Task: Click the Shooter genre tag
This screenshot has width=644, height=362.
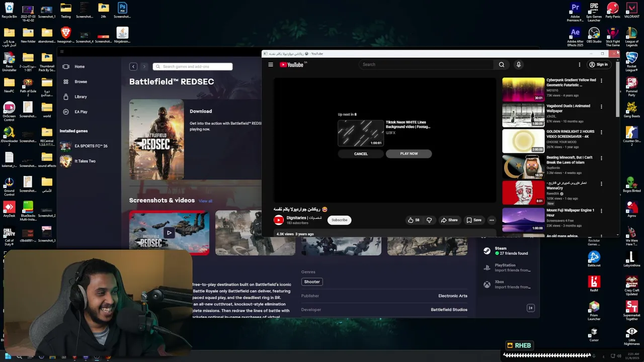Action: (x=312, y=282)
